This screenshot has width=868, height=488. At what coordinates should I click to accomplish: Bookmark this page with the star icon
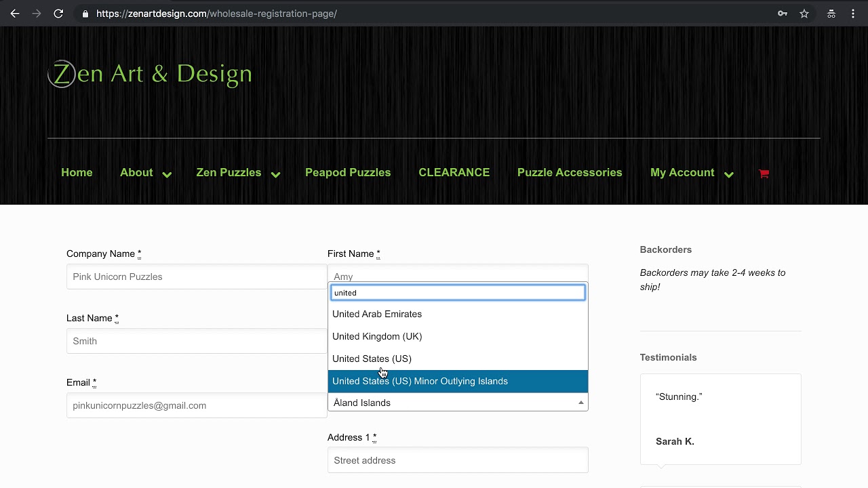(x=804, y=14)
